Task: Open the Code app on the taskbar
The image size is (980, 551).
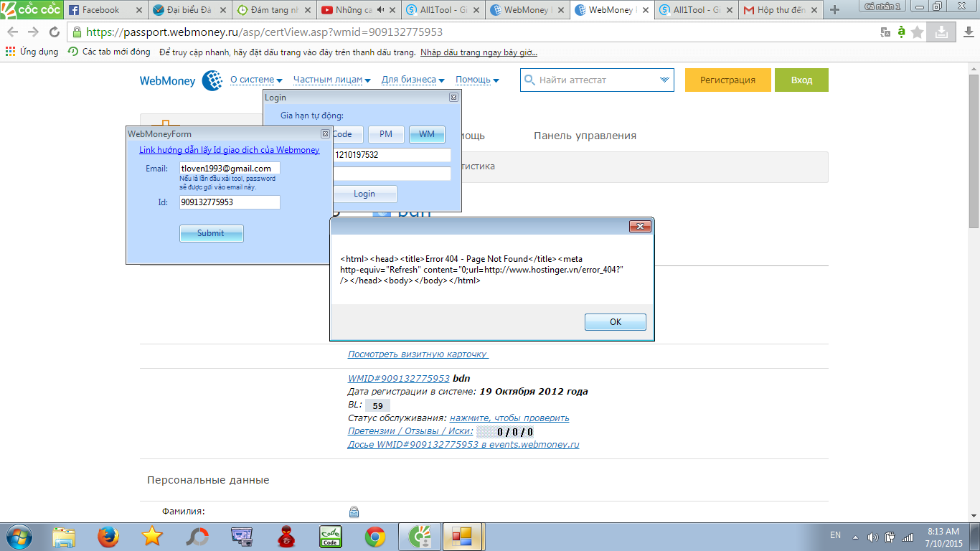Action: click(x=331, y=536)
